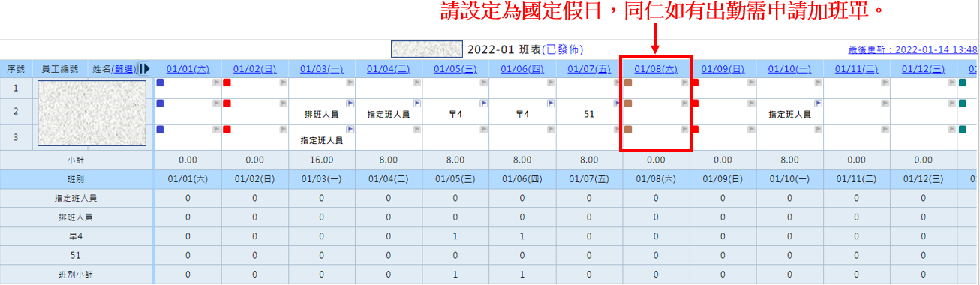Open the 01/09(日) date header link
980x285 pixels.
point(723,69)
